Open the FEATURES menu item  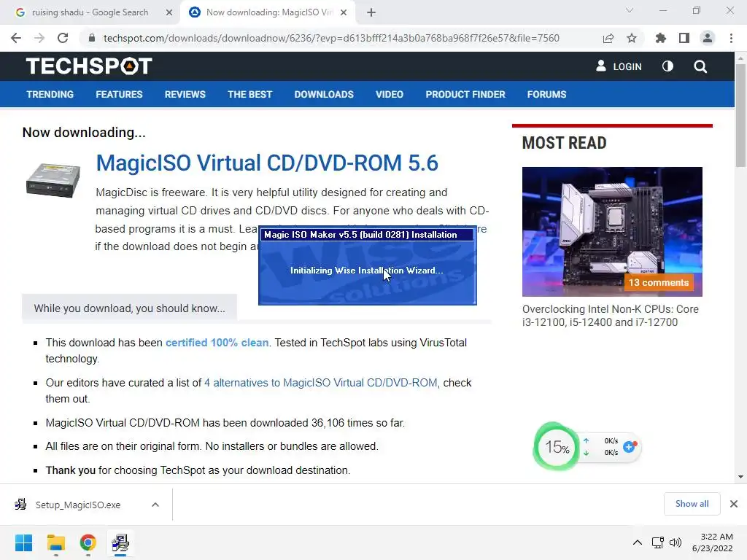tap(119, 94)
